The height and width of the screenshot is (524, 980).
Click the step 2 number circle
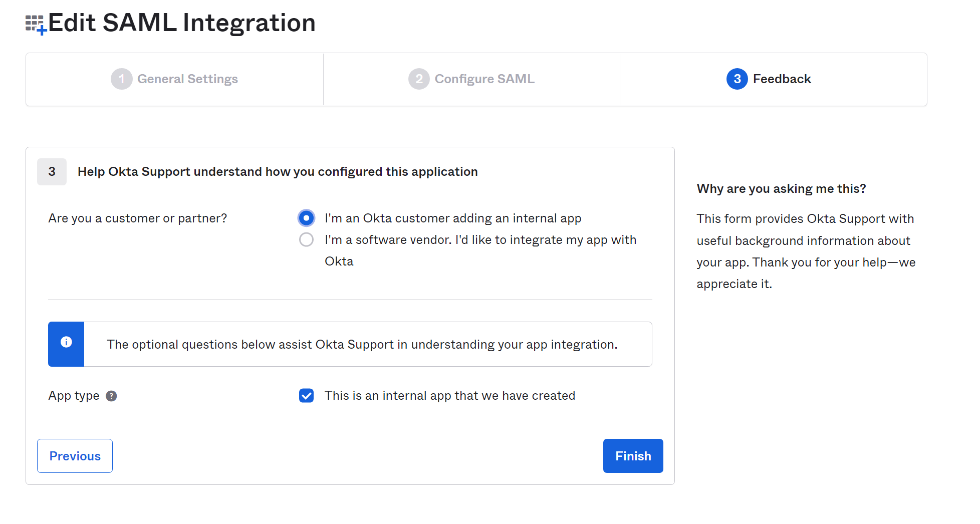click(419, 79)
